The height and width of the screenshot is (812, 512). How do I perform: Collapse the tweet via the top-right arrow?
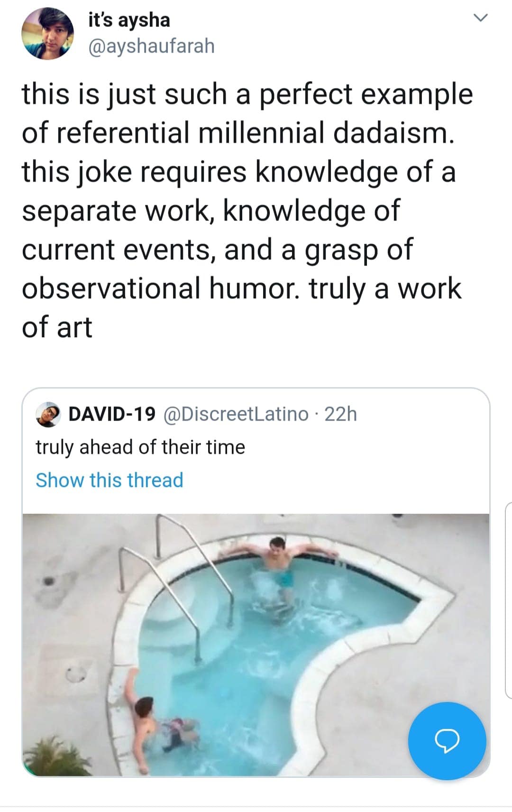482,18
